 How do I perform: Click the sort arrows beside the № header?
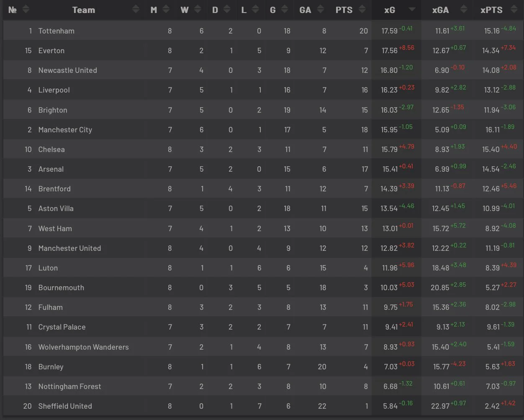point(26,10)
